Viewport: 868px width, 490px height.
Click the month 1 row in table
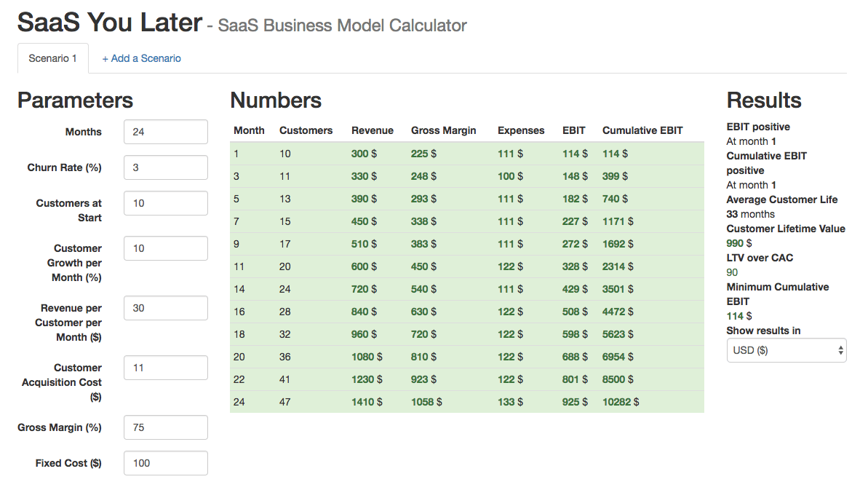coord(466,154)
